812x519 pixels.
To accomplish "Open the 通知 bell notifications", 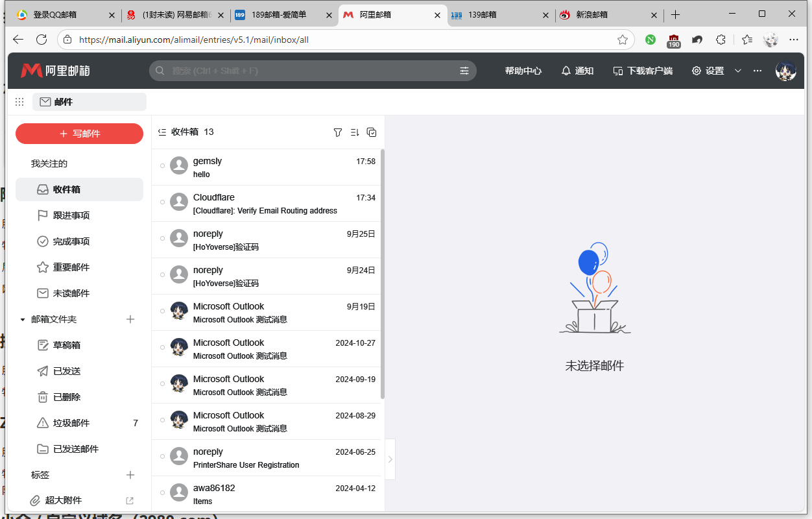I will tap(577, 71).
